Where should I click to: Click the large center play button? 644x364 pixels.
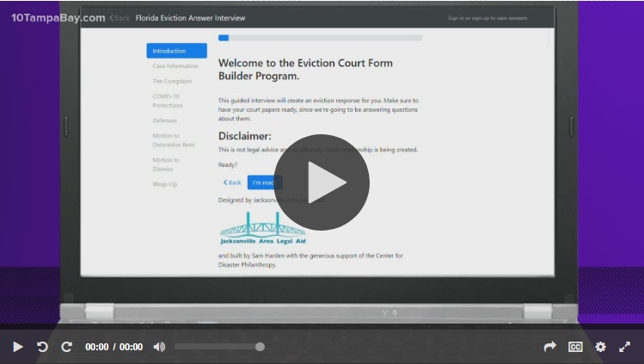point(322,182)
